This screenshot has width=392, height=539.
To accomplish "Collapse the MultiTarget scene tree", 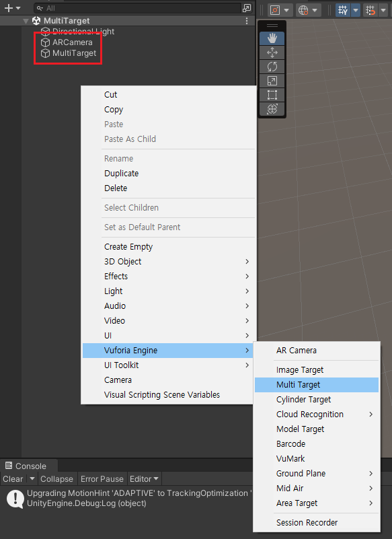I will tap(26, 21).
